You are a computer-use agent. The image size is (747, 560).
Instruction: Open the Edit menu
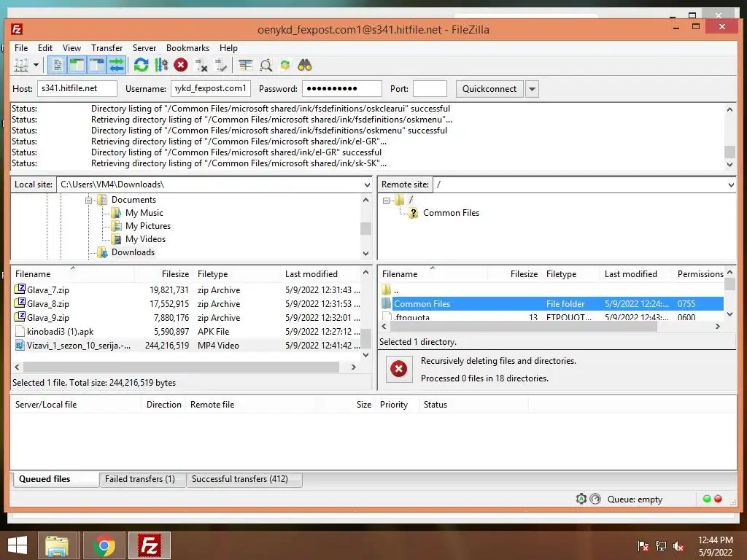point(45,48)
